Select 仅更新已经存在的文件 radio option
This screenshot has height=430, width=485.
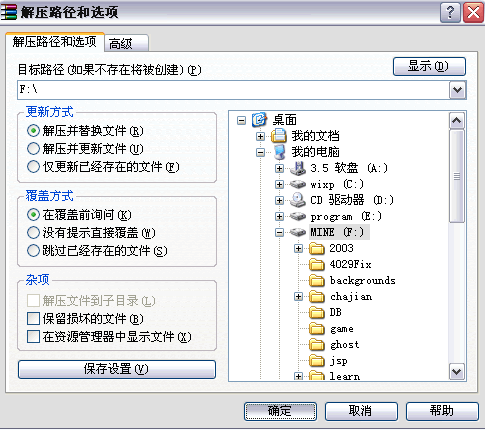click(33, 166)
